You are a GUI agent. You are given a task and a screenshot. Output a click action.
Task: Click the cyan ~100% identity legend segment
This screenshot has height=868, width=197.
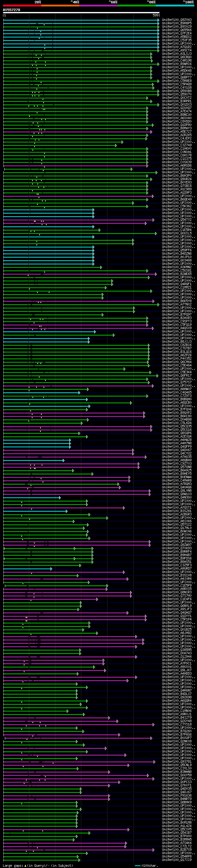[175, 6]
